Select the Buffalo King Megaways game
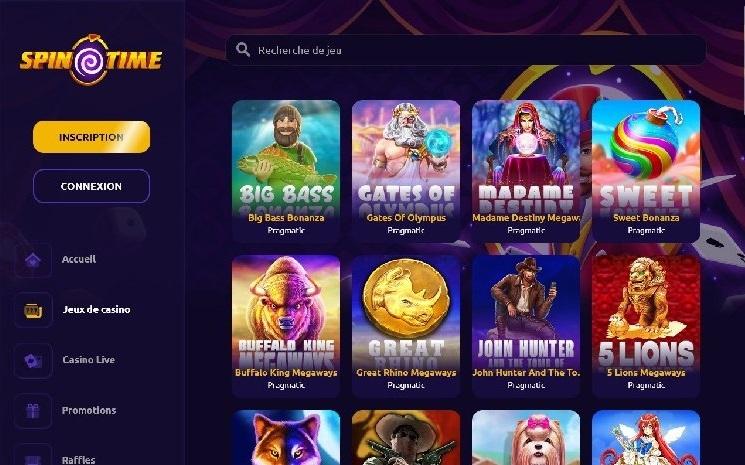 click(x=286, y=326)
